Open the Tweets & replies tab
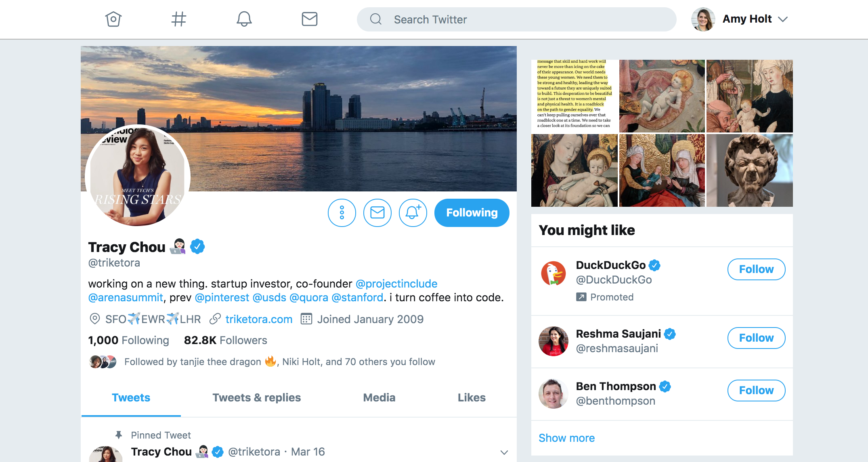The width and height of the screenshot is (868, 462). [x=256, y=398]
